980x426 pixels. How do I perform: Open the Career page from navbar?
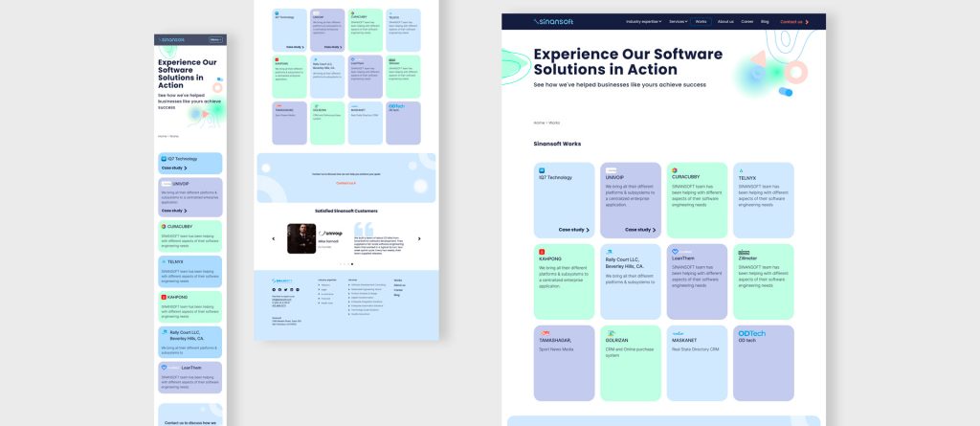(747, 21)
